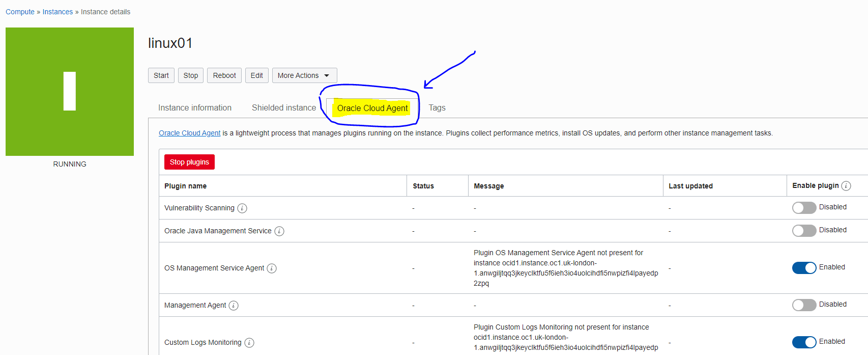Click the Stop instance button
The image size is (868, 355).
(191, 75)
